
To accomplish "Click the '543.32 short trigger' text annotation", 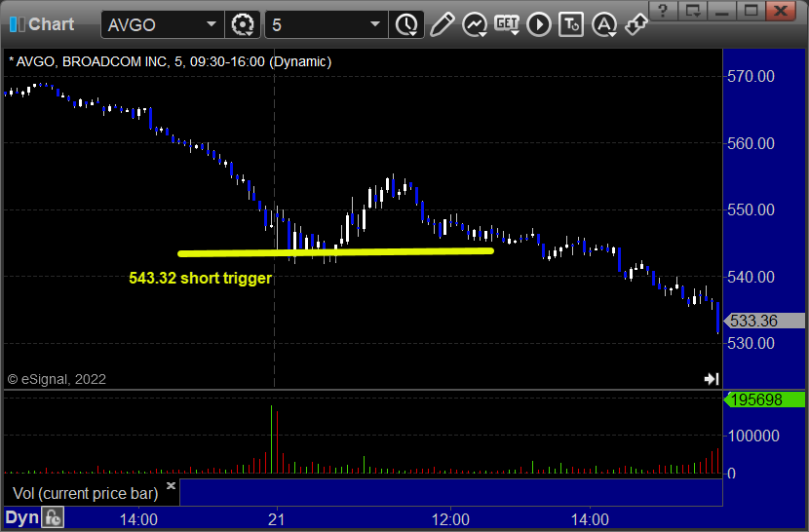I will [x=200, y=278].
